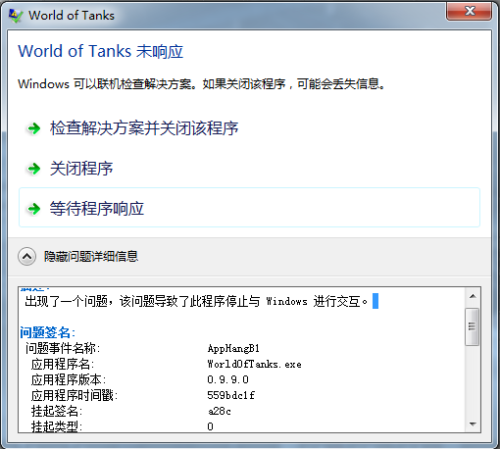The image size is (500, 449).
Task: Click the a28c hang signature value
Action: (219, 411)
